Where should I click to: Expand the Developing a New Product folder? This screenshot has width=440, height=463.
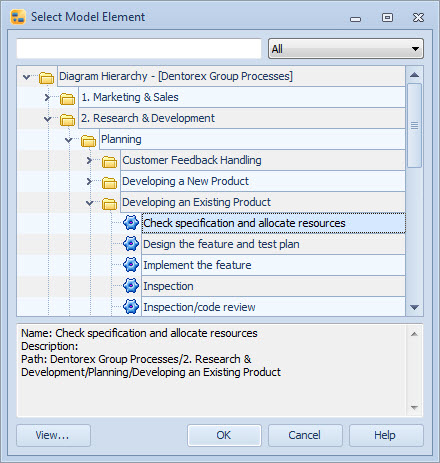tap(89, 181)
